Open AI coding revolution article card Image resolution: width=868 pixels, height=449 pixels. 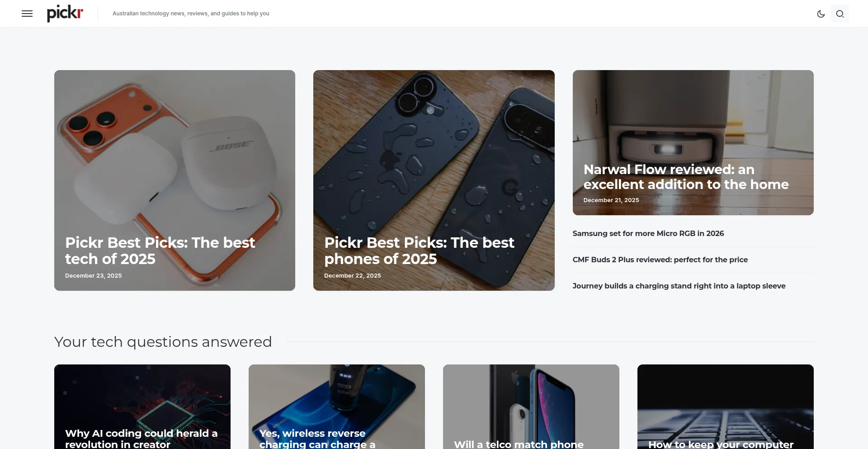click(142, 407)
